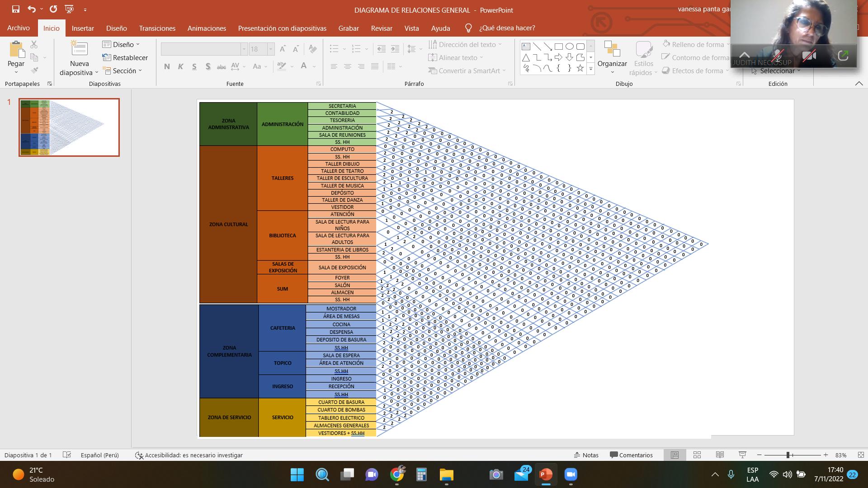Click the Undo arrow icon
The height and width of the screenshot is (488, 868).
pyautogui.click(x=31, y=9)
